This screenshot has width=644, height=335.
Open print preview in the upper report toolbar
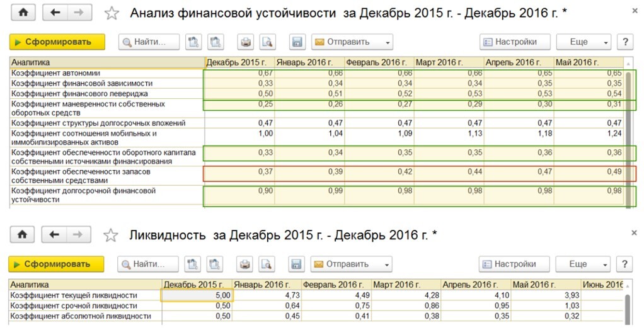tap(267, 42)
